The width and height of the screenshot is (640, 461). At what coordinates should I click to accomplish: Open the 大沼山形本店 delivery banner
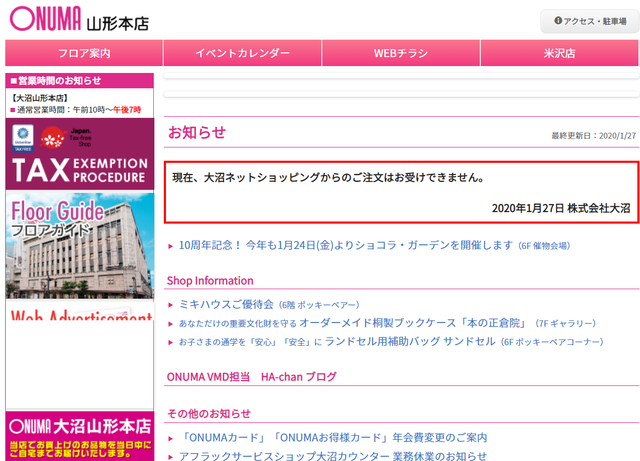pos(80,436)
